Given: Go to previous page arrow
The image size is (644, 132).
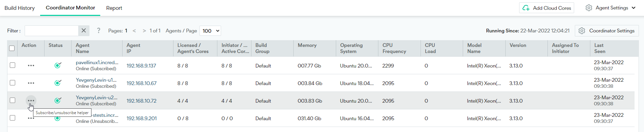Looking at the screenshot, I should 134,31.
